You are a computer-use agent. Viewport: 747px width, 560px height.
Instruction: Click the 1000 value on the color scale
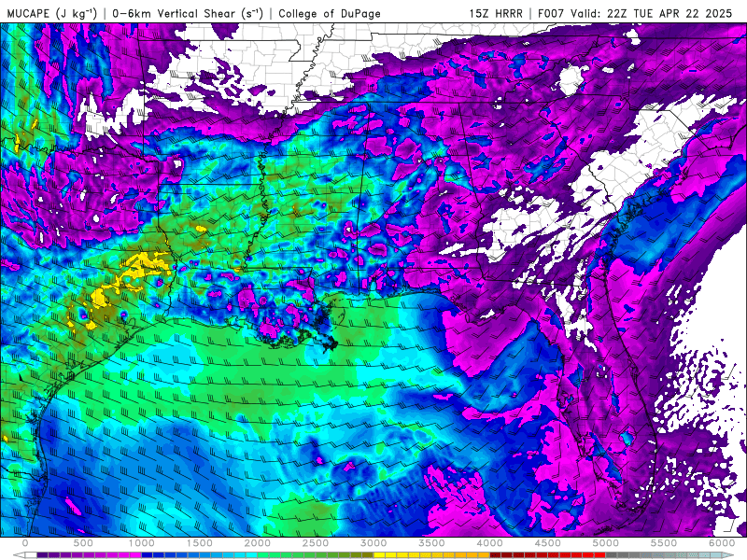point(142,543)
